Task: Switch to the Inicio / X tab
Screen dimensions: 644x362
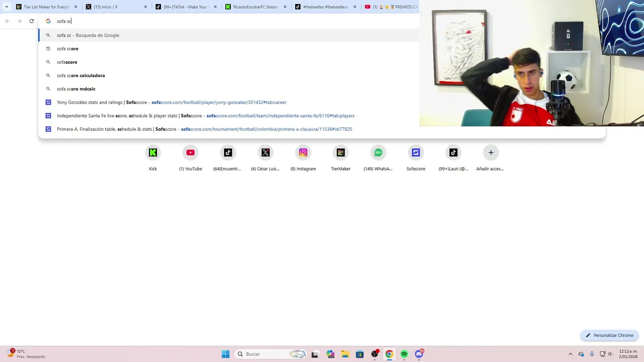Action: tap(116, 7)
